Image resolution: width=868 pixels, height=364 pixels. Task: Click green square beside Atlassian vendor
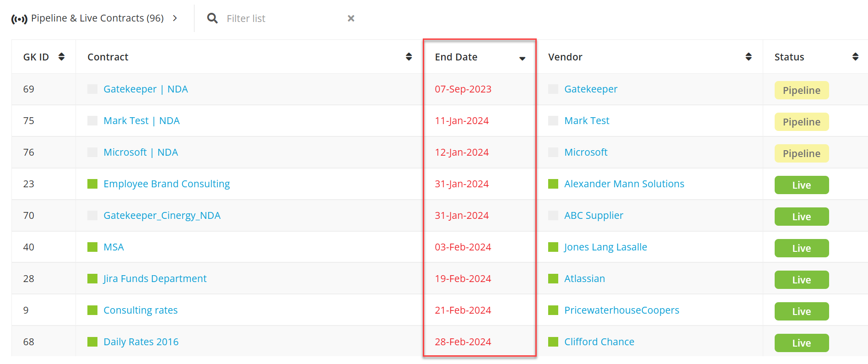click(553, 279)
